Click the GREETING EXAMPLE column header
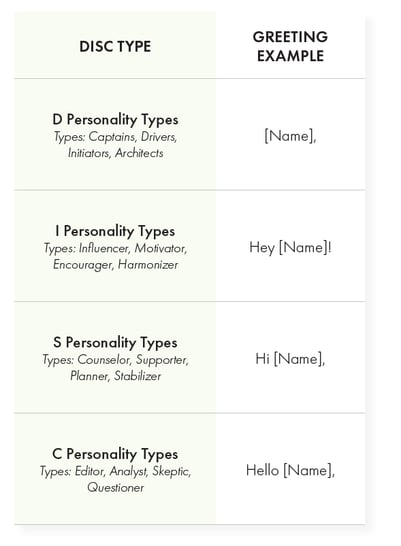This screenshot has height=546, width=401. [x=290, y=46]
